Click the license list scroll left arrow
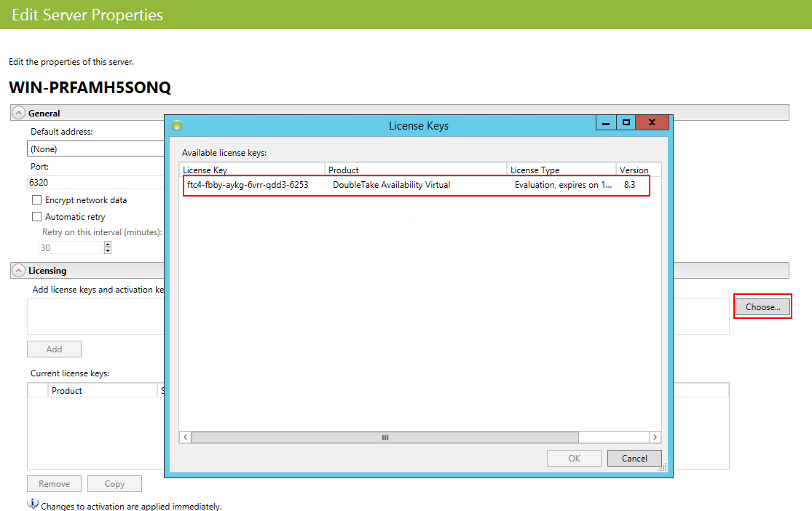This screenshot has width=812, height=511. tap(186, 437)
